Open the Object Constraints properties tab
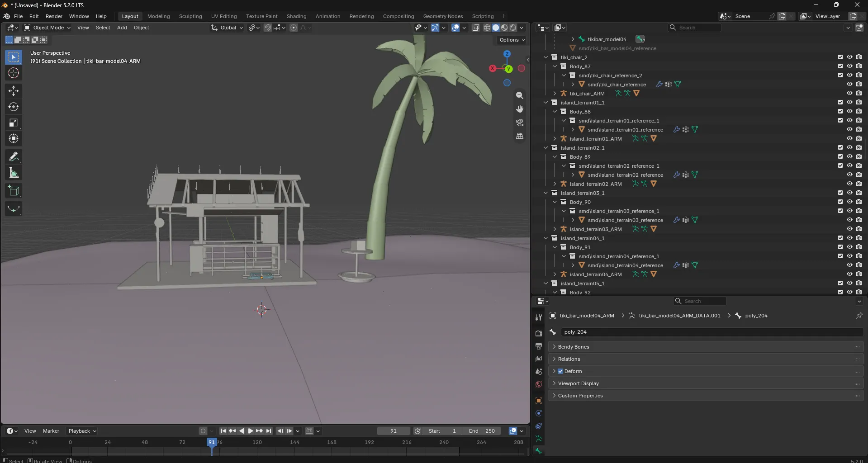Viewport: 868px width, 463px height. [538, 426]
